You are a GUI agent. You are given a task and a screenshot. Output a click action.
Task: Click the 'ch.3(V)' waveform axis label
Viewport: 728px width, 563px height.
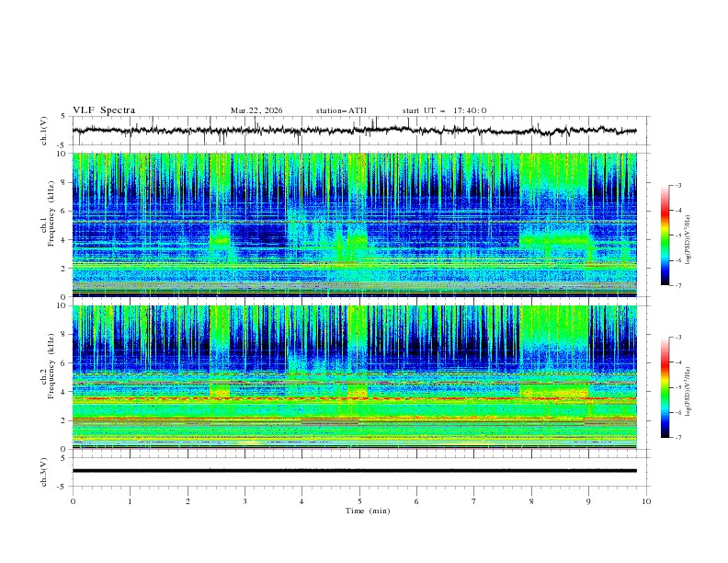click(x=44, y=472)
